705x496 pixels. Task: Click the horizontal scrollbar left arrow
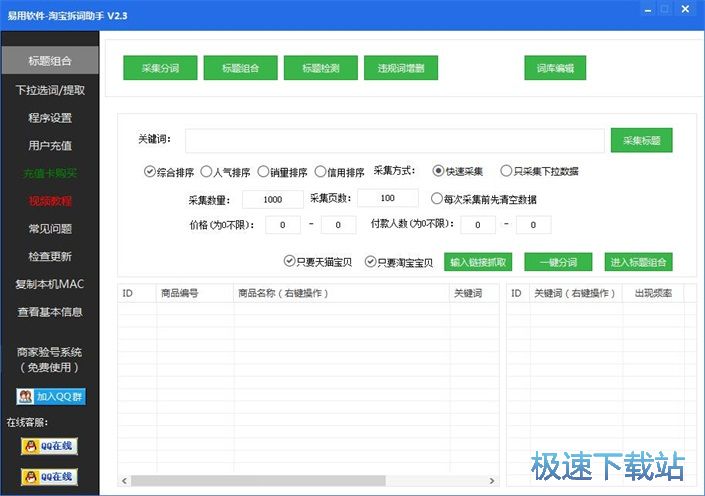[124, 481]
